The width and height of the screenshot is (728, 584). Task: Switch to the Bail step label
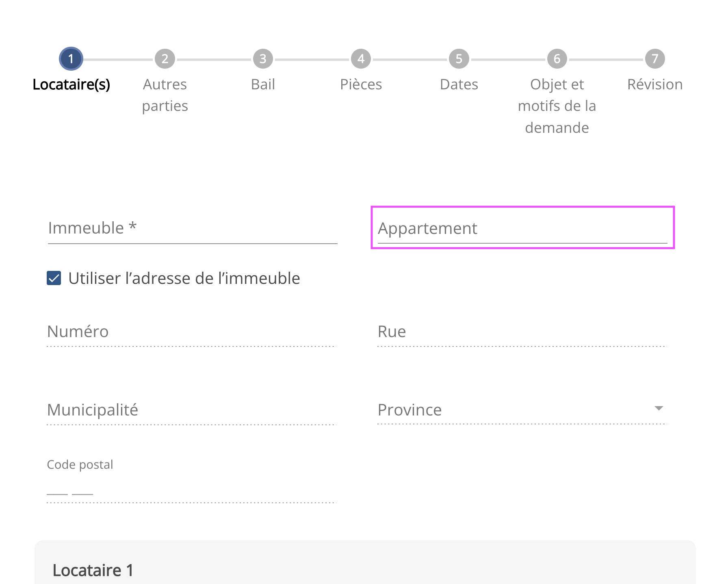[x=263, y=84]
